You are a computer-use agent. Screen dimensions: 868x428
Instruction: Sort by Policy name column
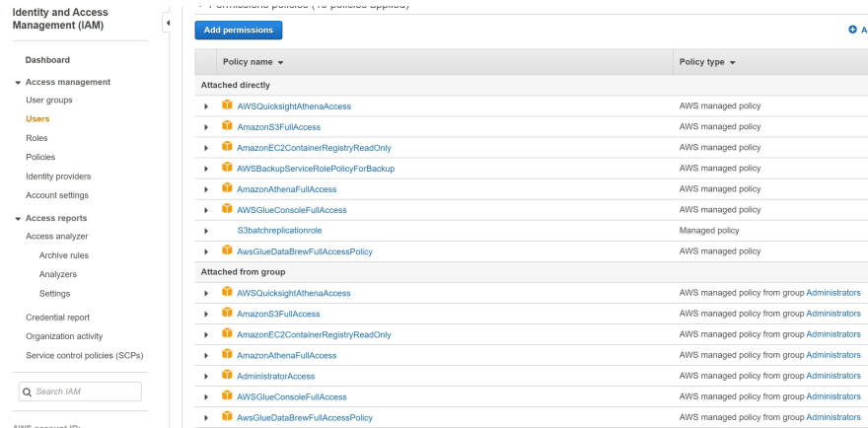(253, 62)
